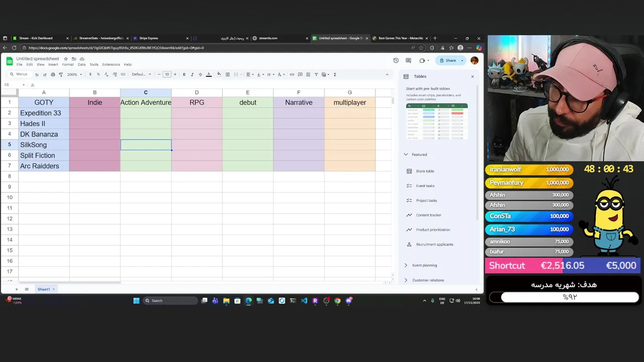Click the Functions sigma icon
The image size is (644, 362).
coord(335,74)
